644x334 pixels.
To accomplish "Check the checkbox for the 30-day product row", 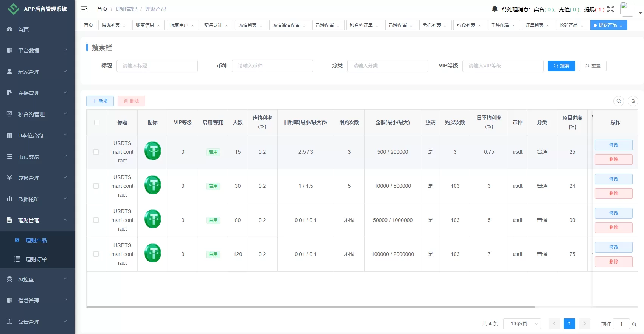I will 96,186.
